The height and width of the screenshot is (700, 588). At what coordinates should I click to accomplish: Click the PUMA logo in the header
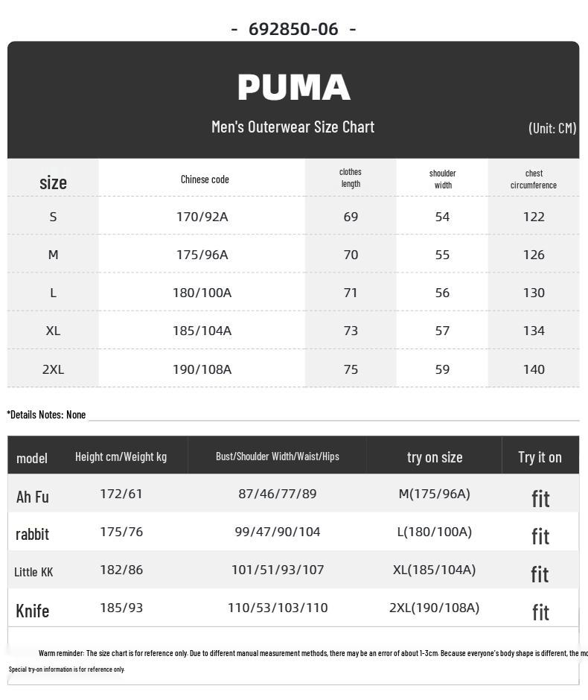[x=293, y=88]
